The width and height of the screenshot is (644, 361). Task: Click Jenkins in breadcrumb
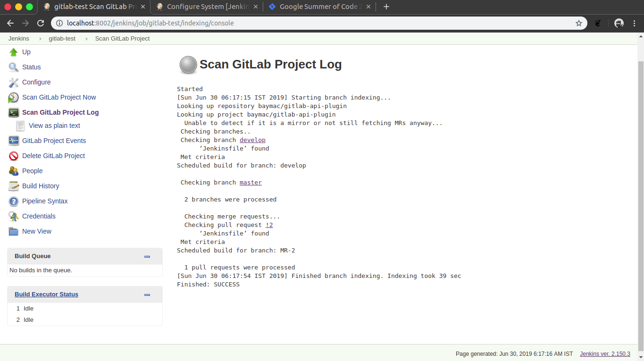click(19, 39)
